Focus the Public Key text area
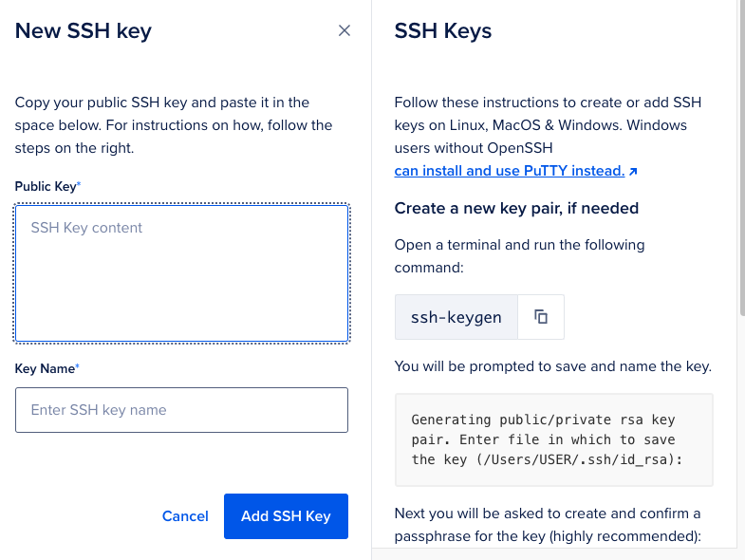 click(x=181, y=273)
